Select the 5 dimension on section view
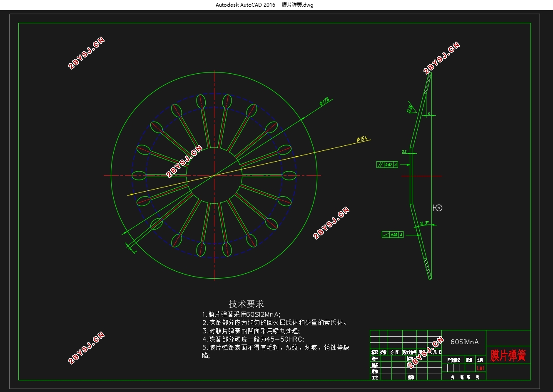 click(x=429, y=113)
